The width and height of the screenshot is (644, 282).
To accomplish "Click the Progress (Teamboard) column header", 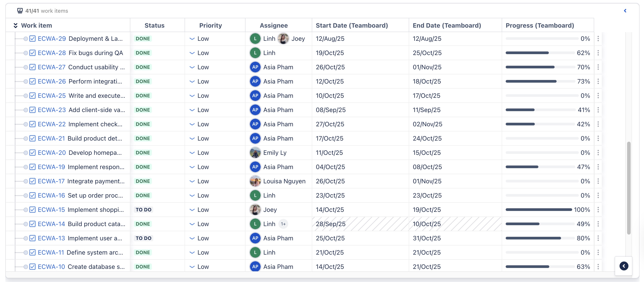I will click(539, 26).
